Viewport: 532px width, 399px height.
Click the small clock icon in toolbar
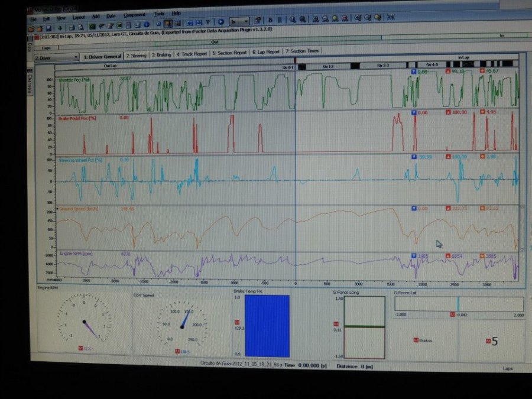coord(158,24)
